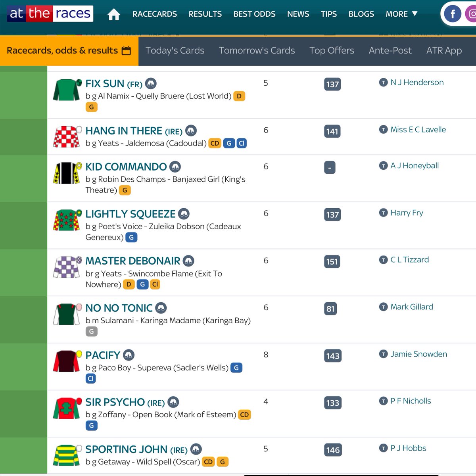
Task: Click Master Debonair's purple checked silks
Action: coord(67,267)
